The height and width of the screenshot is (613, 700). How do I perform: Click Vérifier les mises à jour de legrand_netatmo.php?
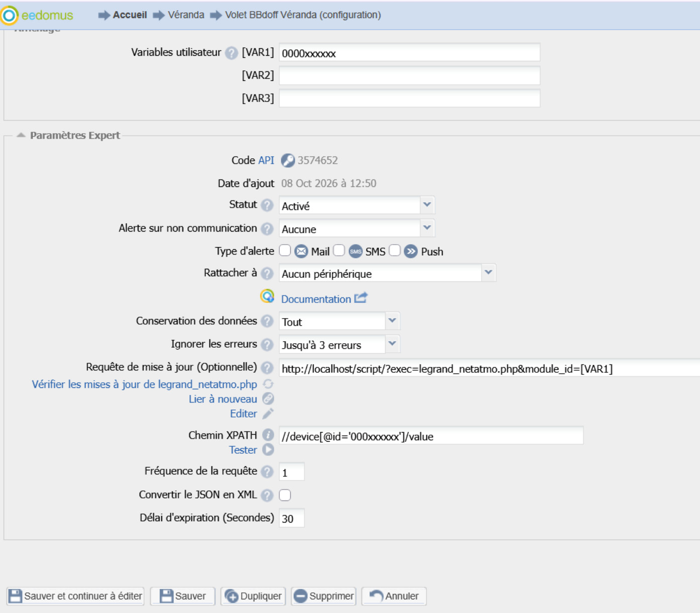point(145,384)
